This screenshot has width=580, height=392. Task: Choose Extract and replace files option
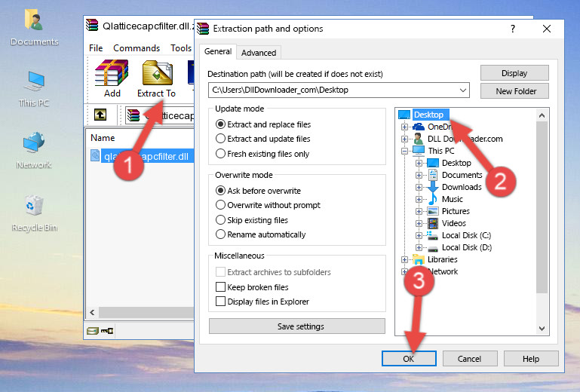[x=220, y=124]
